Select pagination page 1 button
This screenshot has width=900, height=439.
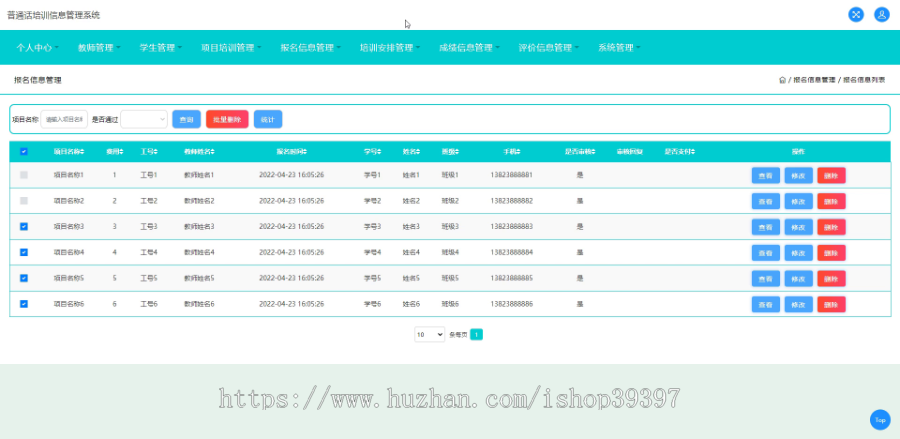[x=476, y=335]
